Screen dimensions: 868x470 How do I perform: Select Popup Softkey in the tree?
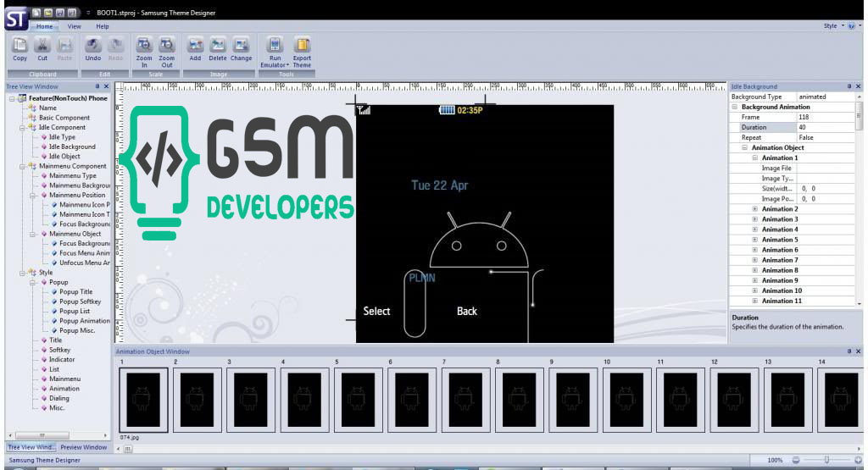point(81,302)
